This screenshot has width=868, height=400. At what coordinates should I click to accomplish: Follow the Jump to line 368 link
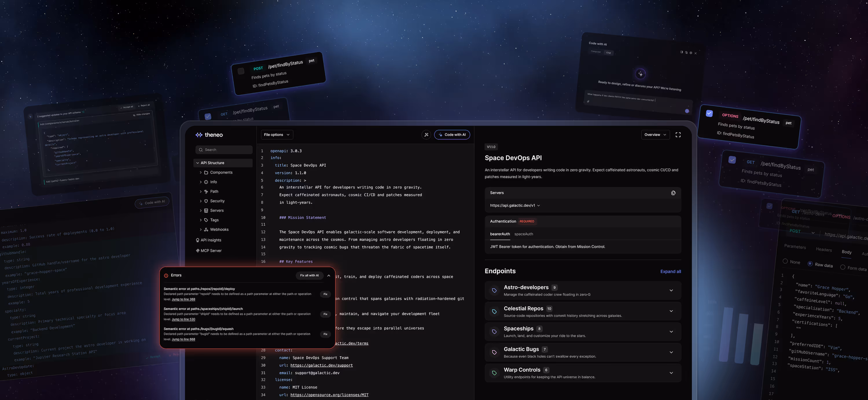pos(183,299)
